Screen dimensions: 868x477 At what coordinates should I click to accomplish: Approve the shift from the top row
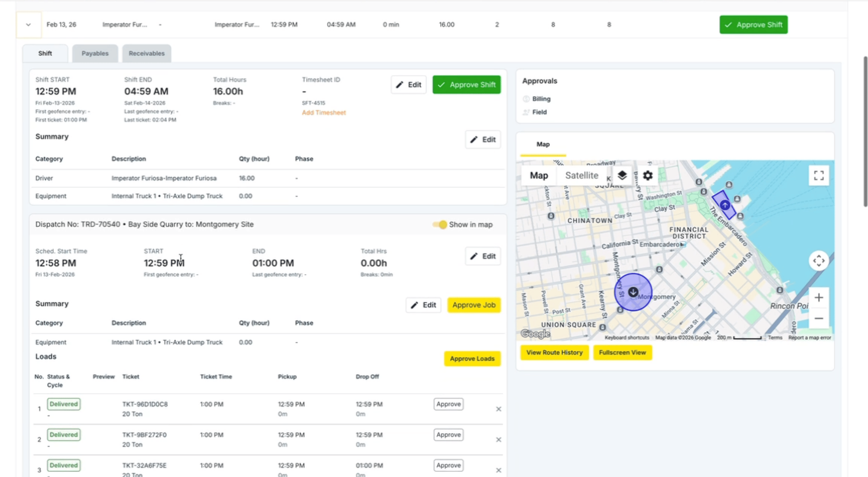753,24
